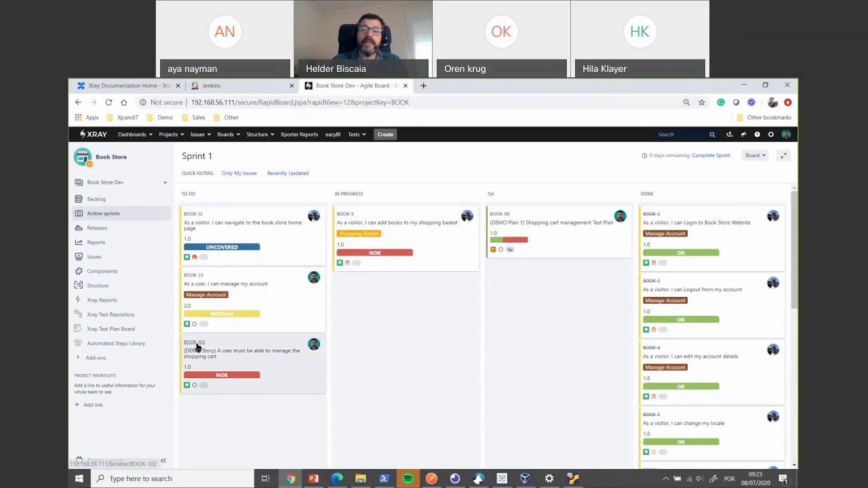Image resolution: width=868 pixels, height=488 pixels.
Task: Open the Jira help icon
Action: click(757, 134)
